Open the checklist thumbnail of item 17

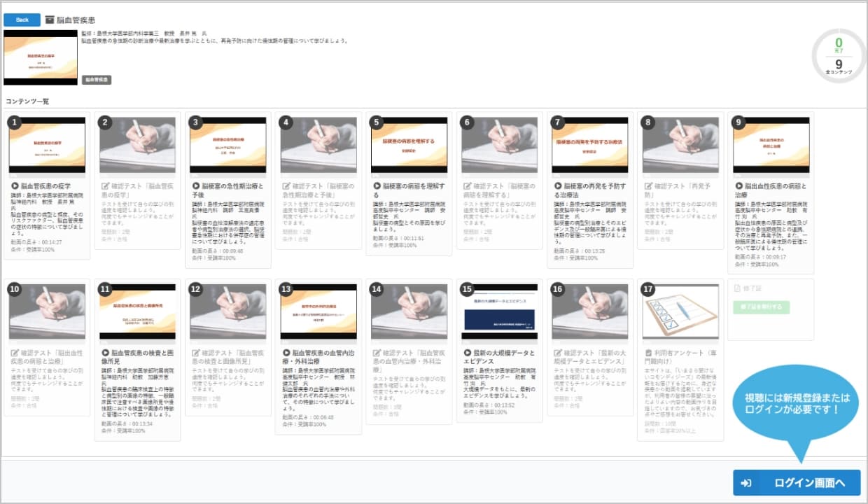click(680, 311)
